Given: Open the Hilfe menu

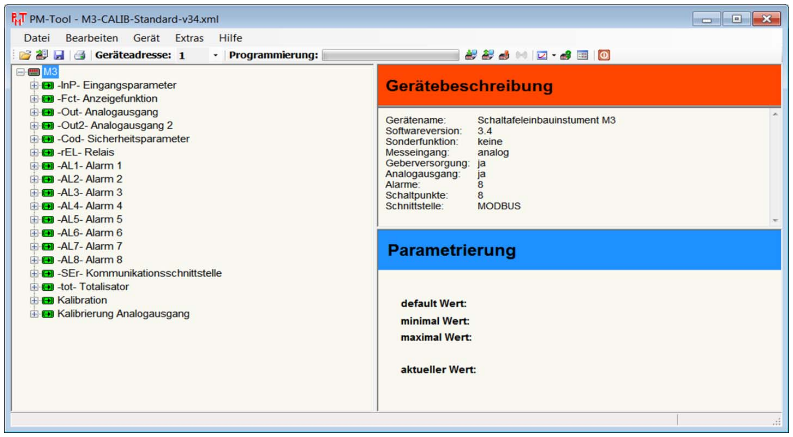Looking at the screenshot, I should pos(231,38).
